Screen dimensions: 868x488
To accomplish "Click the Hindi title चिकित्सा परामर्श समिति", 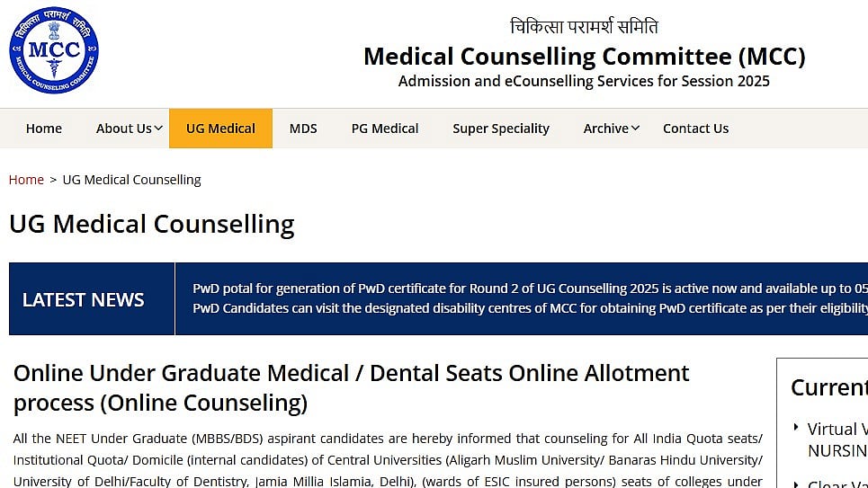I will click(584, 26).
